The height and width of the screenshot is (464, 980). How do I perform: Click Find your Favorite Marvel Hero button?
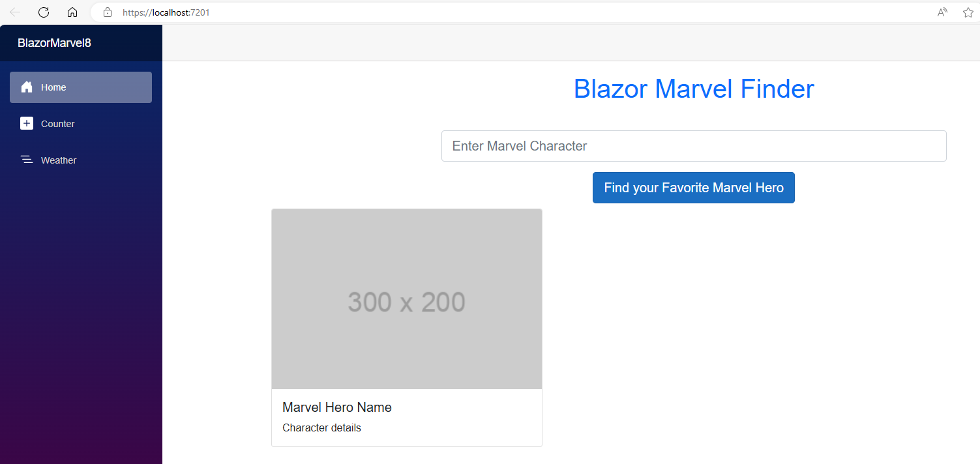694,188
